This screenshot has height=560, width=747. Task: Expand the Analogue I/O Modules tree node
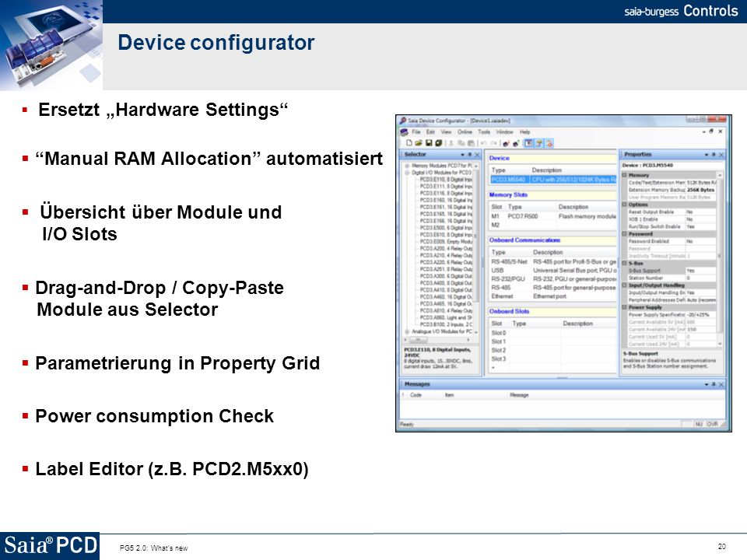coord(407,331)
